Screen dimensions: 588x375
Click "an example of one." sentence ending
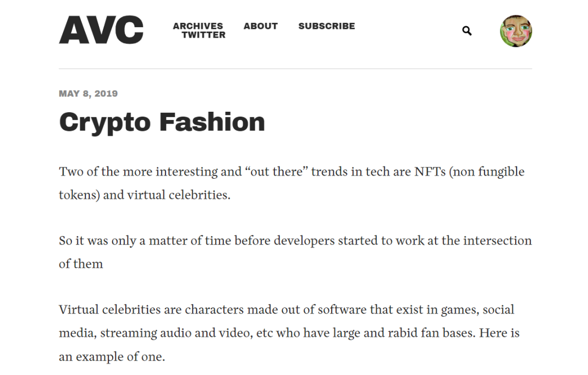112,356
